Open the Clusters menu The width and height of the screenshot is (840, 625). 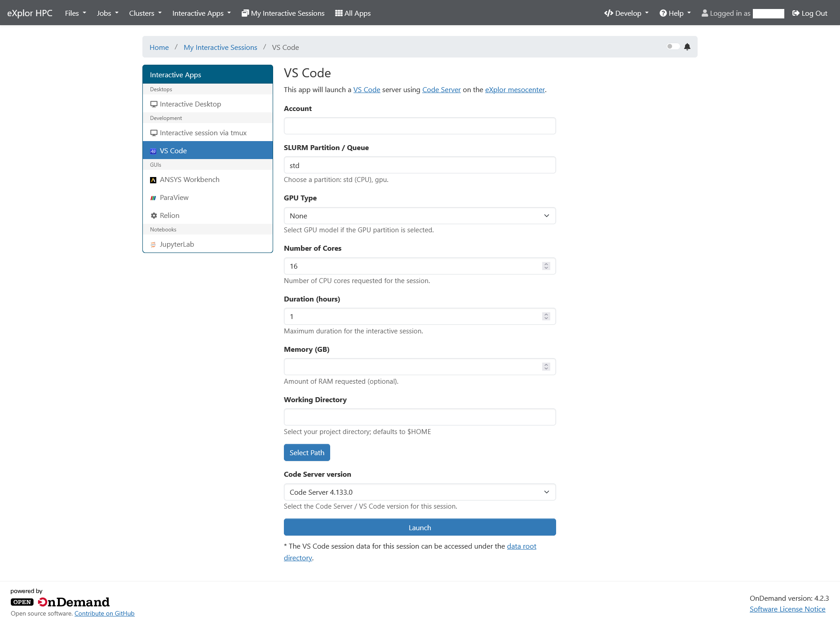click(x=145, y=13)
